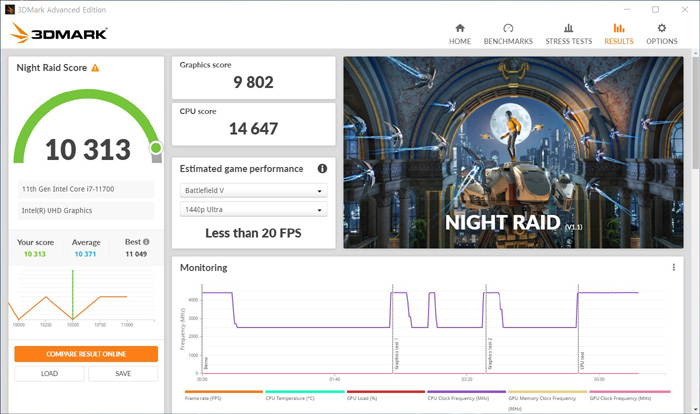Click the benchmarks gauge icon
This screenshot has width=700, height=414.
tap(508, 28)
